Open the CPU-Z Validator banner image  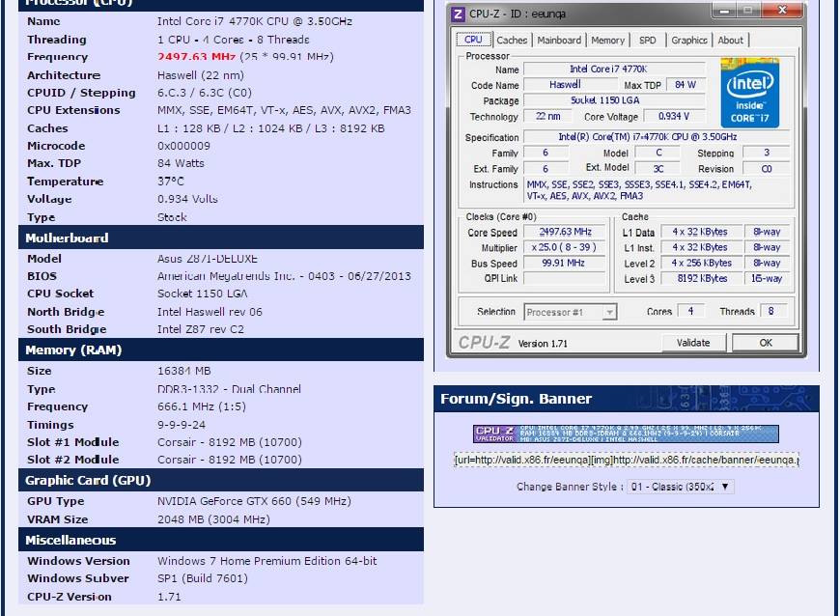[626, 434]
